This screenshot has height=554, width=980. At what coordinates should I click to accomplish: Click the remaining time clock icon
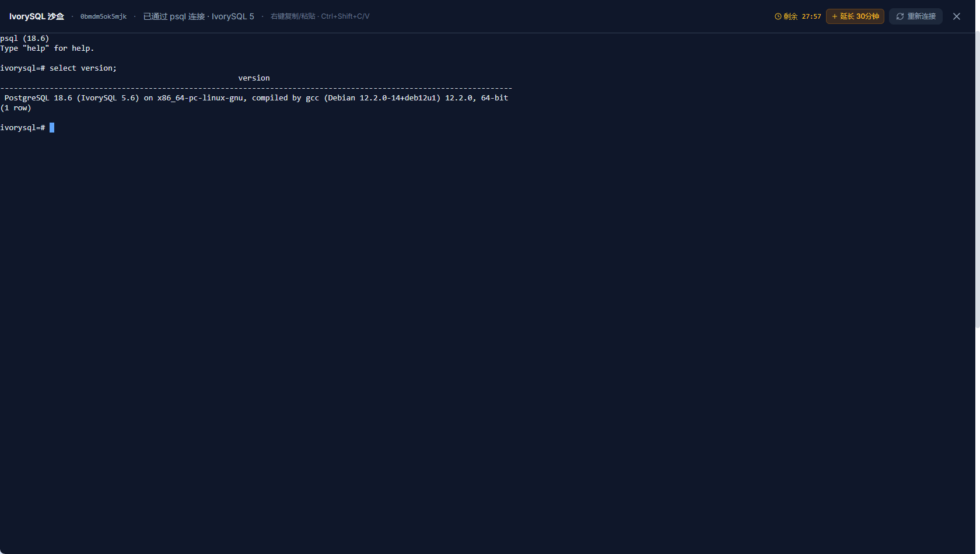pyautogui.click(x=778, y=16)
